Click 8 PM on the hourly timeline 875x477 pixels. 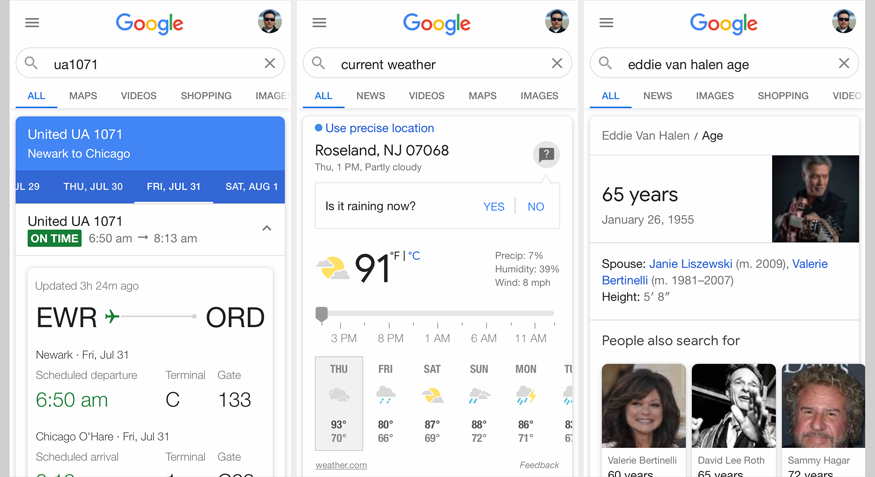[x=390, y=338]
